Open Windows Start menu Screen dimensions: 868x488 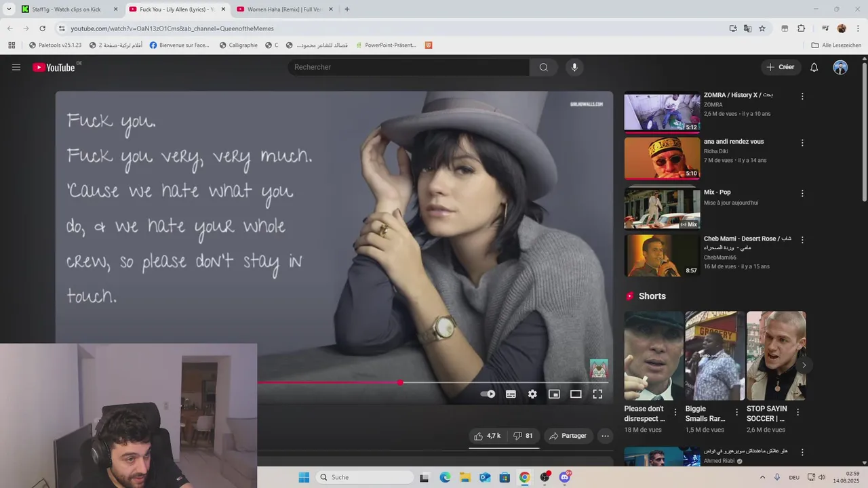coord(304,477)
